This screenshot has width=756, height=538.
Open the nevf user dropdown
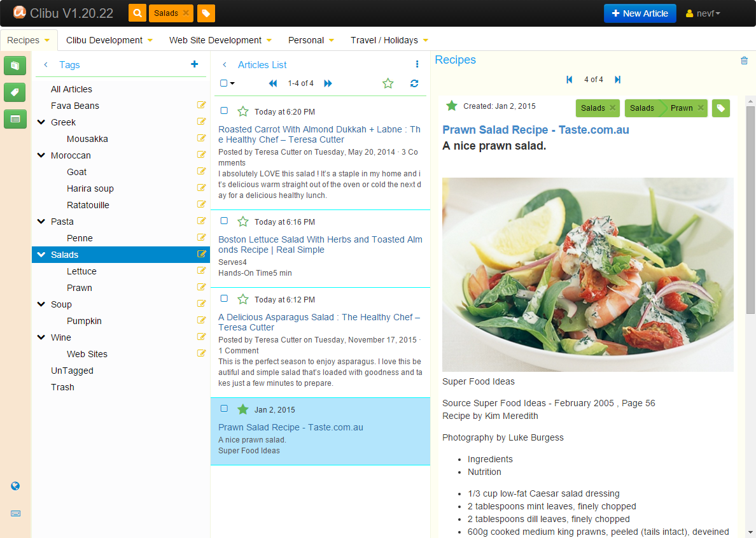coord(703,13)
